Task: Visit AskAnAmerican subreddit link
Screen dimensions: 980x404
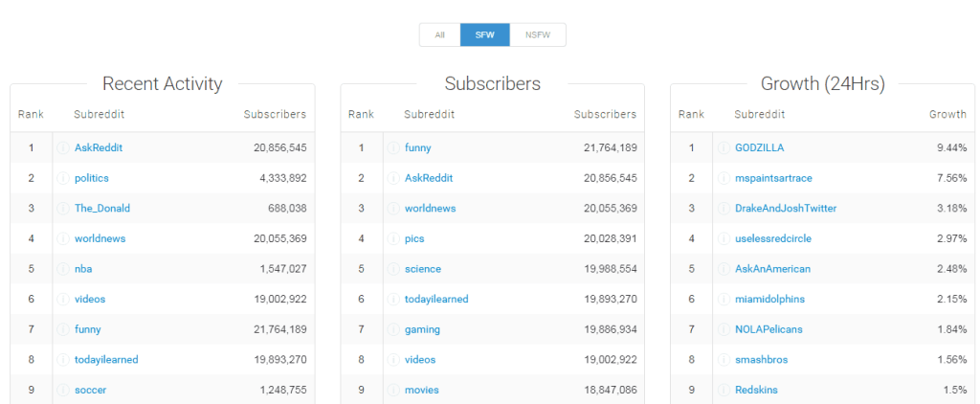Action: [x=773, y=269]
